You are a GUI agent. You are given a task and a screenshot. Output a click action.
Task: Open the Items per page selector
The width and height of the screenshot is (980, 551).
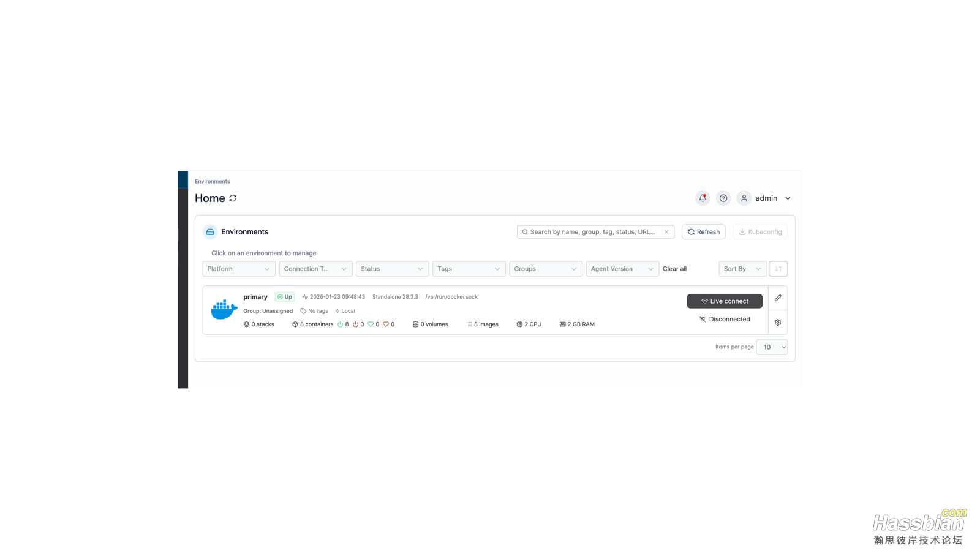(x=771, y=347)
